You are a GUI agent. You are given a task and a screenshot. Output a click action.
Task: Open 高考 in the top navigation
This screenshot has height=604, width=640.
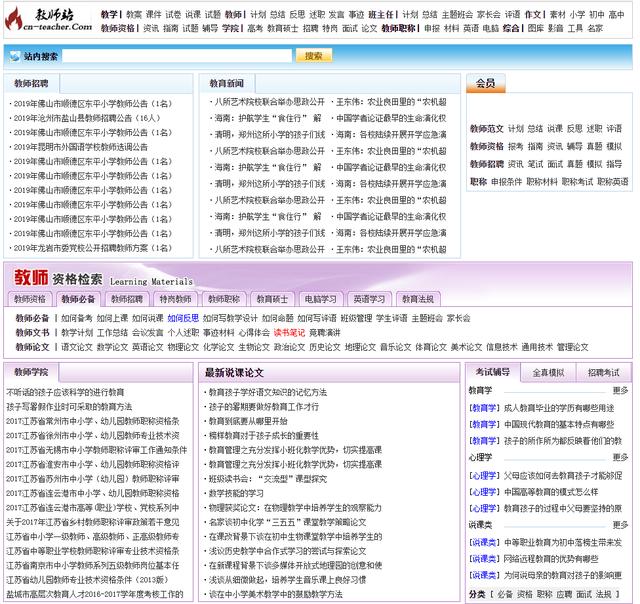255,28
